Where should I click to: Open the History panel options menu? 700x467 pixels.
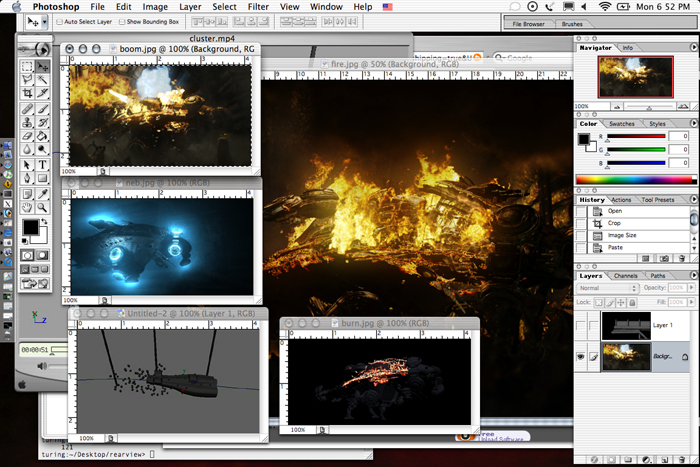point(694,199)
